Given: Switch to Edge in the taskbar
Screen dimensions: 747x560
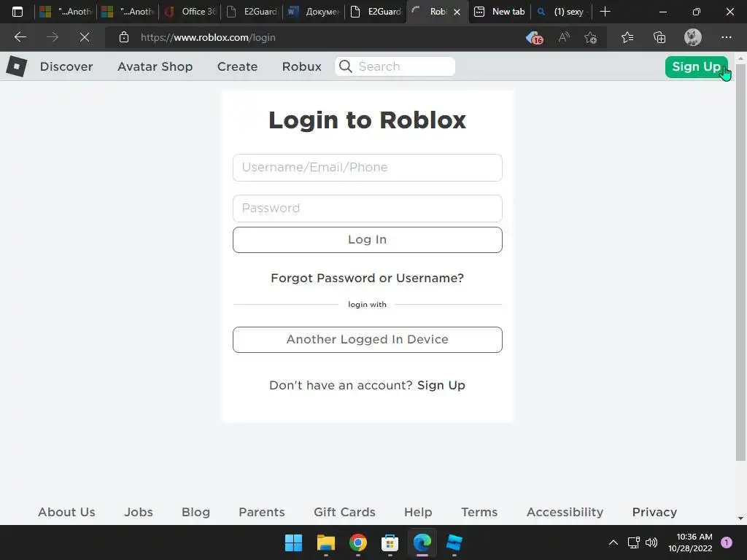Looking at the screenshot, I should coord(422,542).
